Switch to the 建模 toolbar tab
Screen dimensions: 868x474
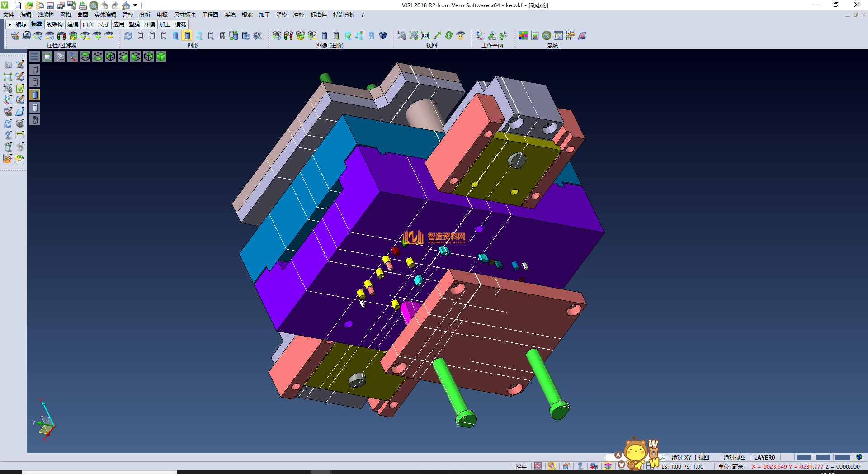[73, 24]
